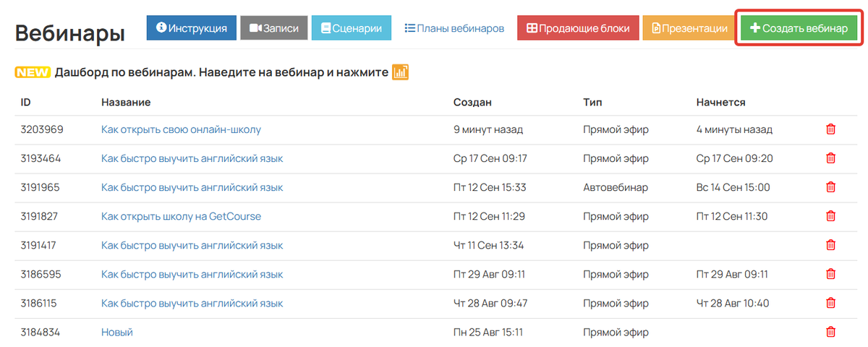
Task: Click the Вебинары page heading
Action: pyautogui.click(x=70, y=33)
